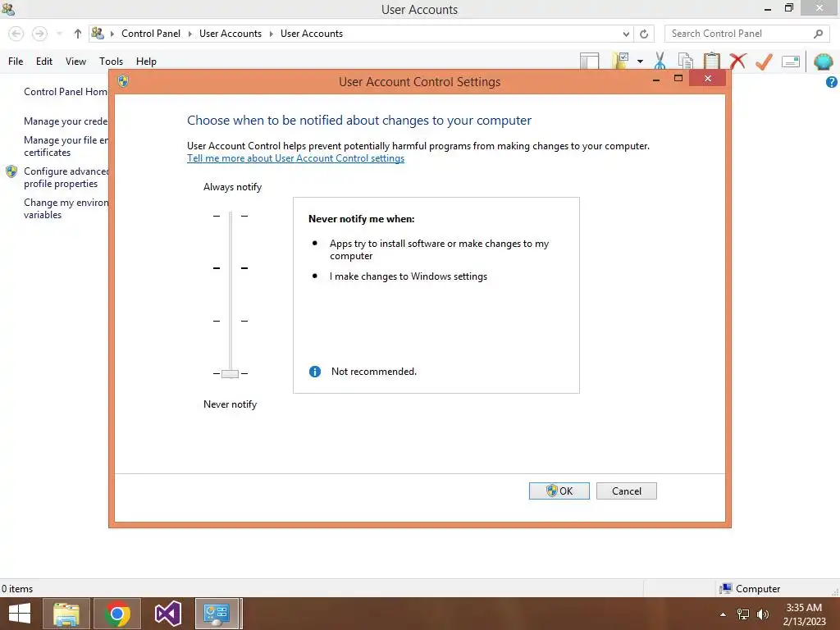Click the Control Panel taskbar icon
Image resolution: width=840 pixels, height=630 pixels.
pyautogui.click(x=217, y=614)
